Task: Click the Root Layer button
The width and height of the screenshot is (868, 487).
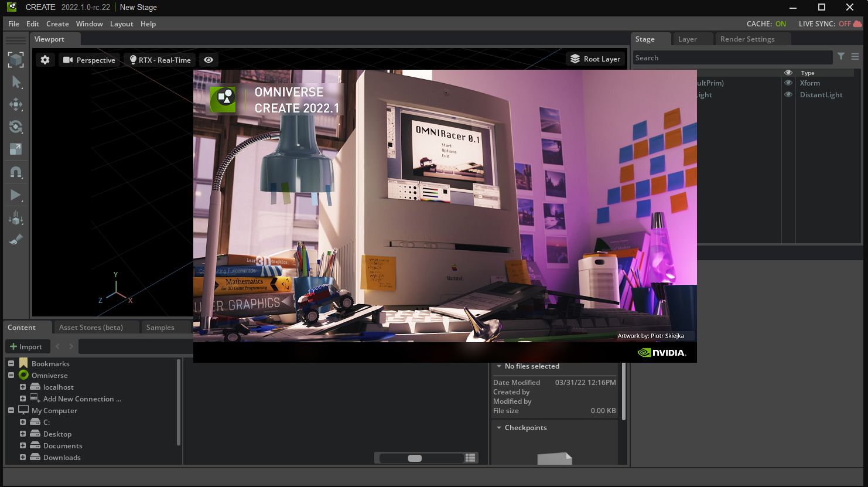Action: coord(595,59)
